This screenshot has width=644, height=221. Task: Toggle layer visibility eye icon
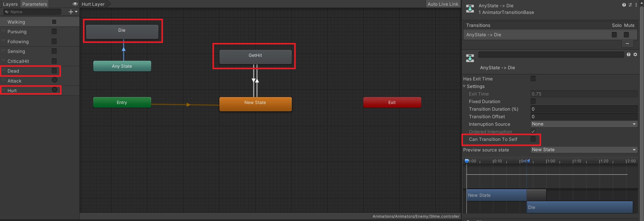pyautogui.click(x=75, y=4)
